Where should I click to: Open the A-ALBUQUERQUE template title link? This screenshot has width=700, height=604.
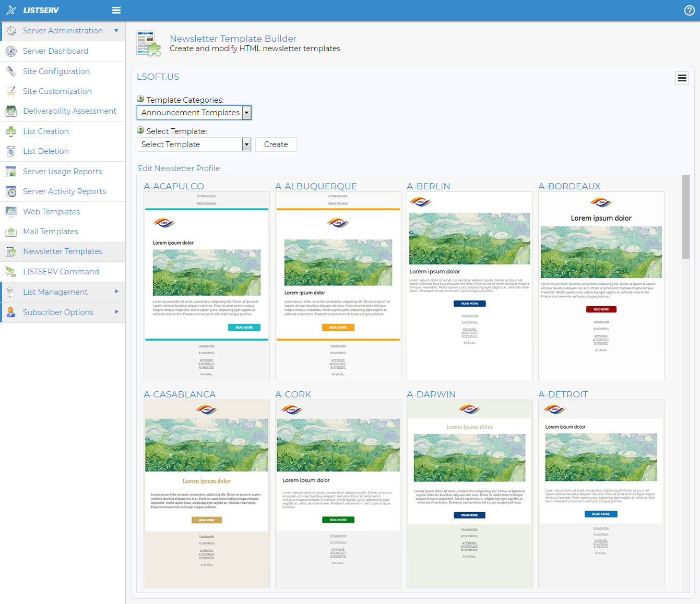pos(316,186)
